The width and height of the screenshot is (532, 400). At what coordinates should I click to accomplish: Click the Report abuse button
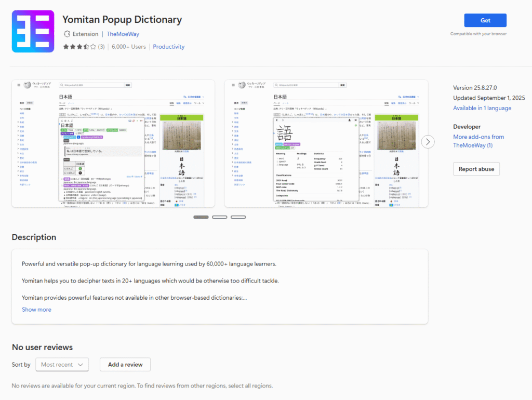[x=476, y=169]
